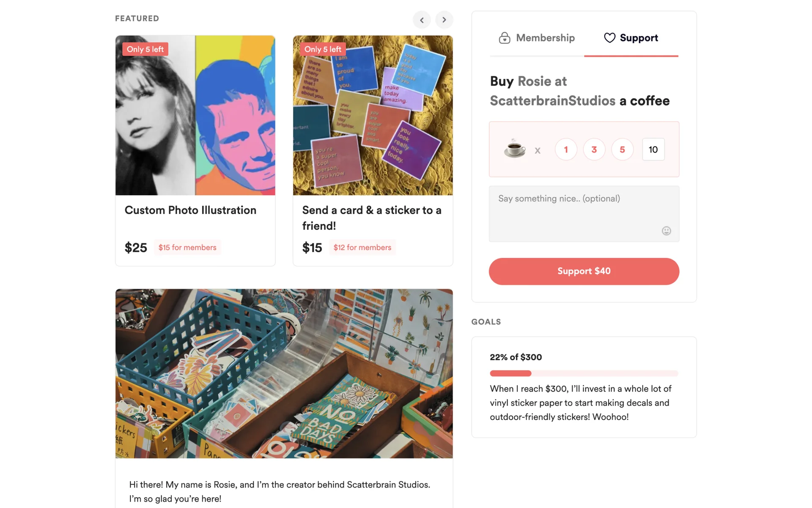Open Custom Photo Illustration title link
812x508 pixels.
[x=190, y=210]
